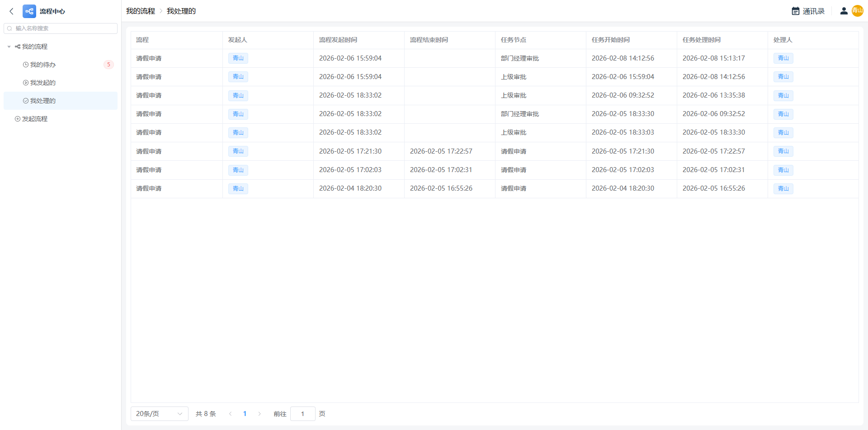Click page number 1 in pagination
The image size is (868, 430).
245,414
